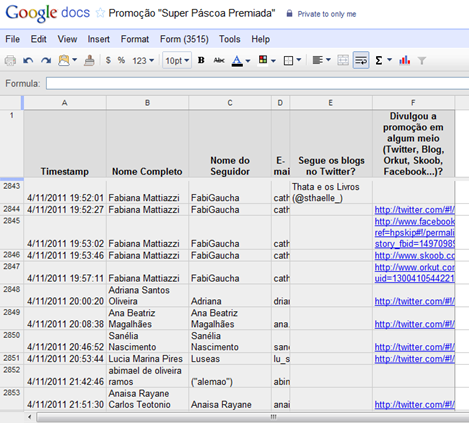Open the Edit menu
This screenshot has width=469, height=423.
[38, 39]
